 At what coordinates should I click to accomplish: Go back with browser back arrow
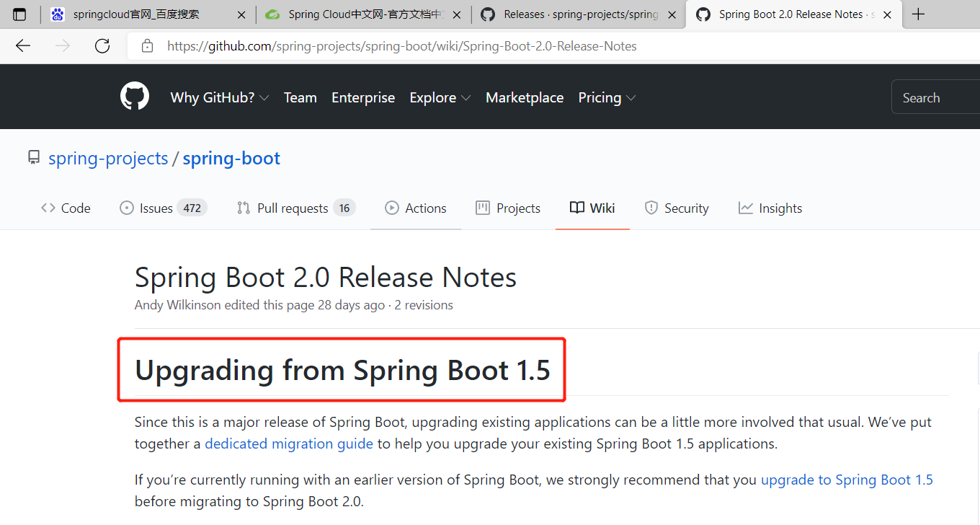pyautogui.click(x=23, y=46)
